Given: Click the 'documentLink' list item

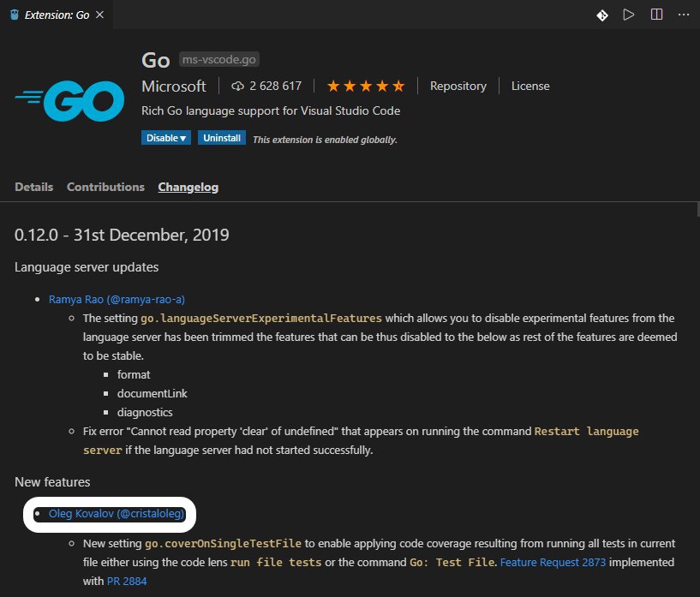Looking at the screenshot, I should [x=153, y=393].
